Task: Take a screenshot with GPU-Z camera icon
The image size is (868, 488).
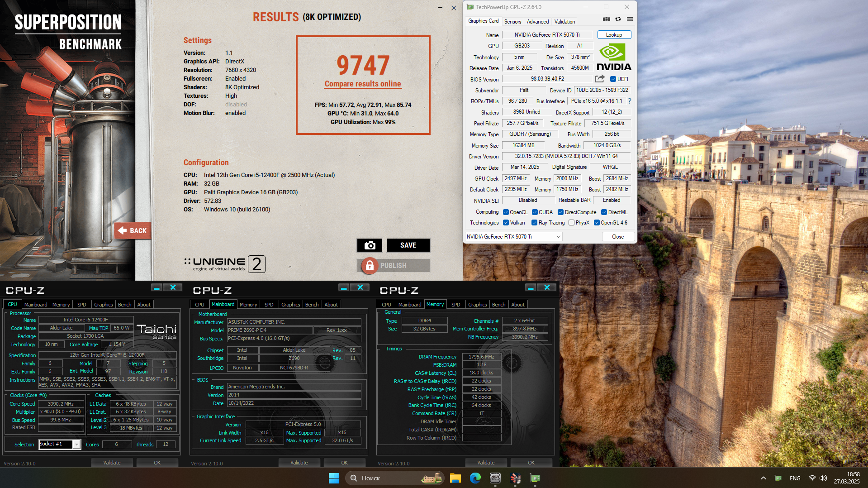Action: pyautogui.click(x=607, y=19)
